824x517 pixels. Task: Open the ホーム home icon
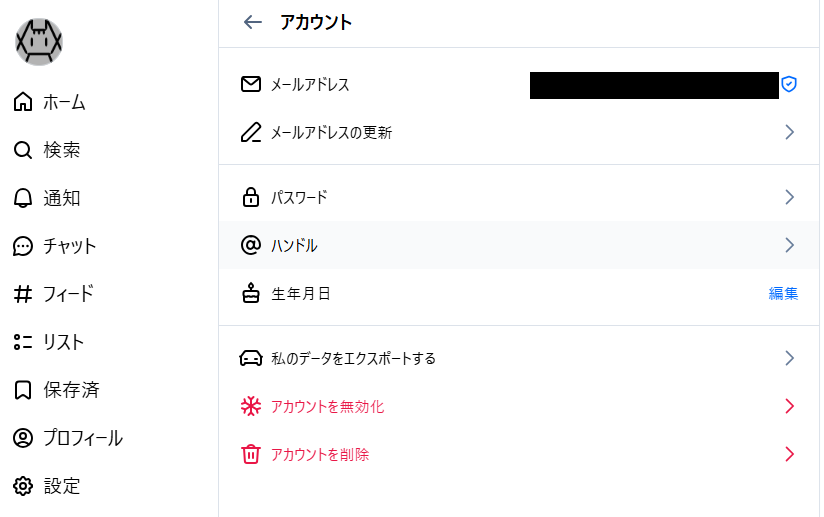(x=23, y=102)
